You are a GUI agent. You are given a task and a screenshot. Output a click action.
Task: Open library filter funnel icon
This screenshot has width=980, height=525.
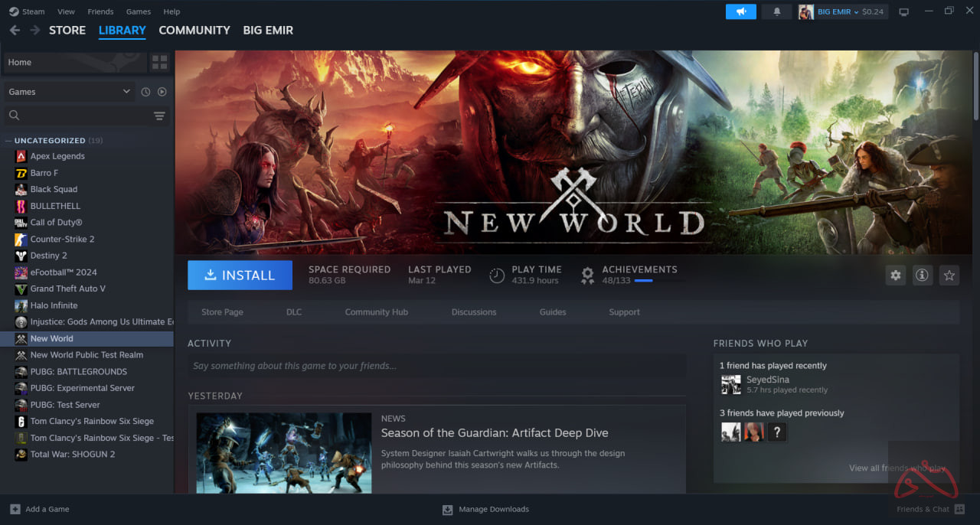(159, 116)
